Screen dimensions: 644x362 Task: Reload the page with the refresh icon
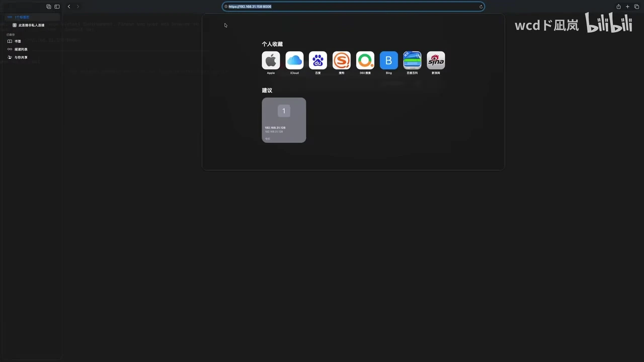point(481,7)
